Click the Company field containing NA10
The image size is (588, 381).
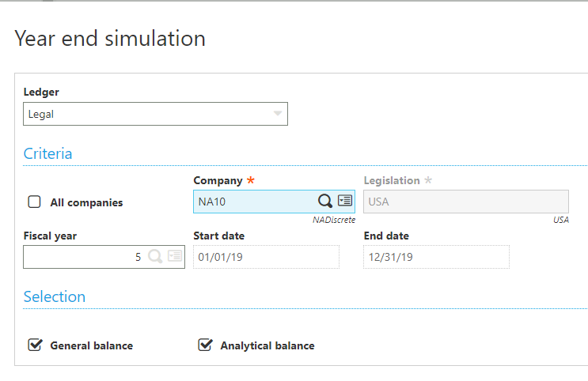[253, 202]
